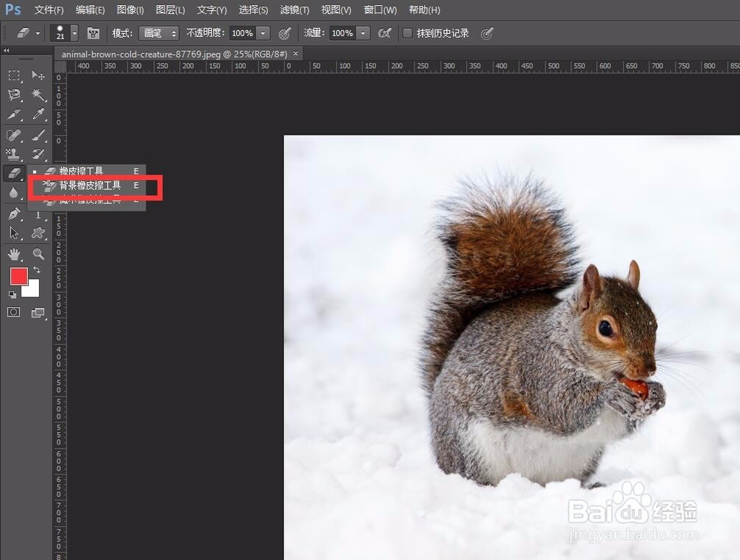
Task: Expand the 流量 slider arrow
Action: pyautogui.click(x=363, y=33)
